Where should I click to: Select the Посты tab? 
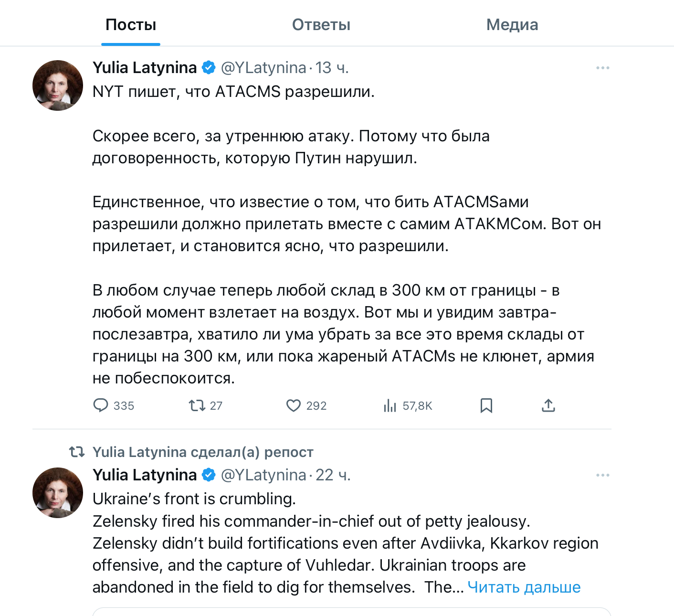(131, 25)
